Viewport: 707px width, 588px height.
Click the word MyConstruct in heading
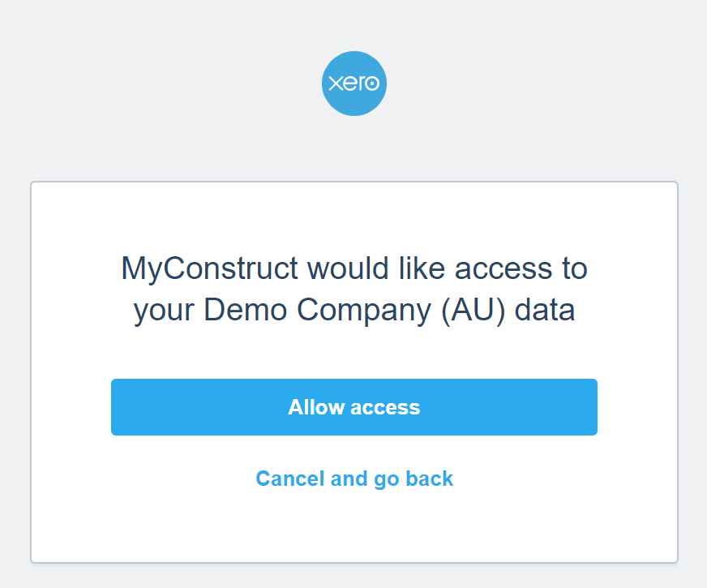pyautogui.click(x=209, y=269)
